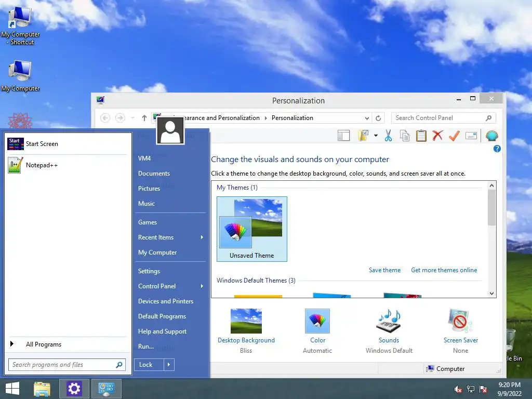Click the Copy icon in Personalization toolbar
This screenshot has width=532, height=399.
(404, 136)
